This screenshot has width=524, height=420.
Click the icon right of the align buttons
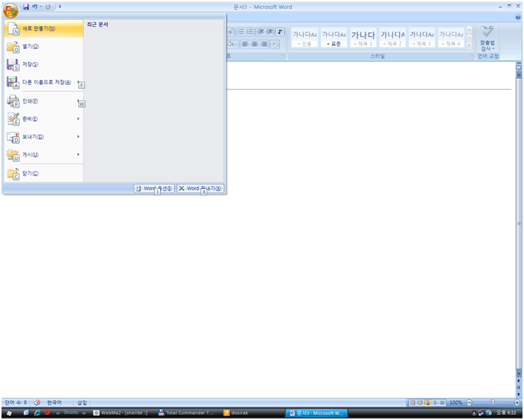tap(275, 44)
